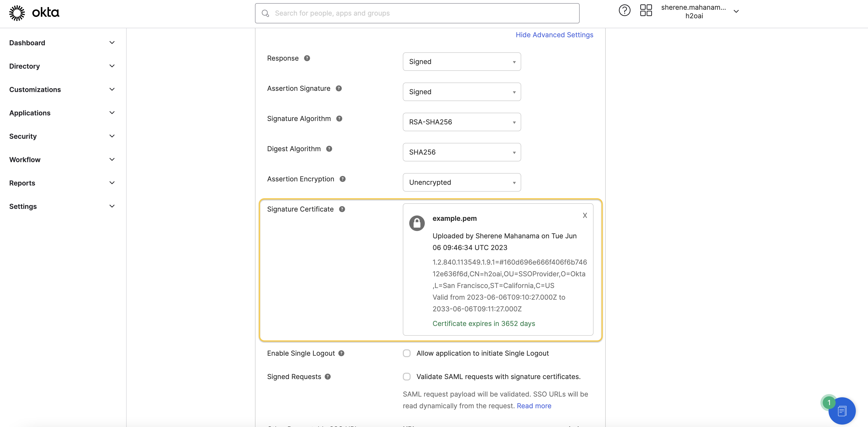
Task: Click the Enable Single Logout help icon
Action: click(x=341, y=353)
